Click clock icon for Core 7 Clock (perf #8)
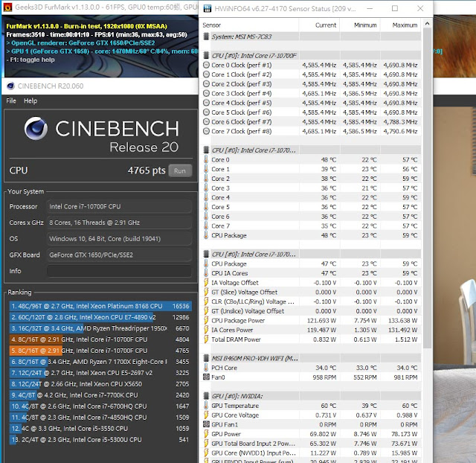476x463 pixels. [x=206, y=131]
